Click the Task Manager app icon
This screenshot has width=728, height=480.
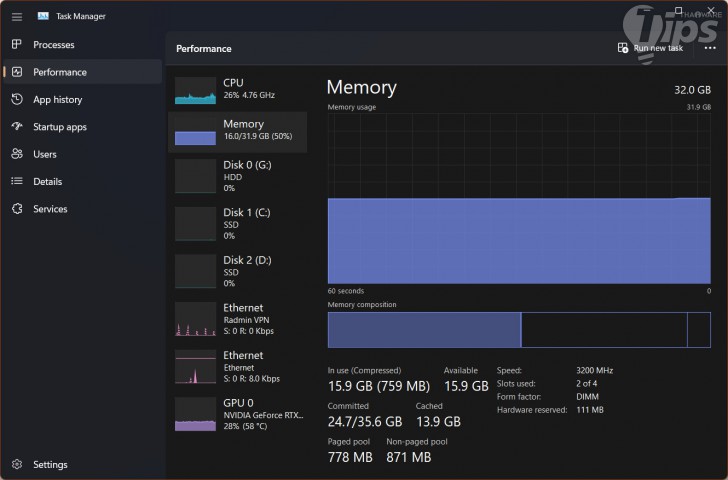coord(43,16)
